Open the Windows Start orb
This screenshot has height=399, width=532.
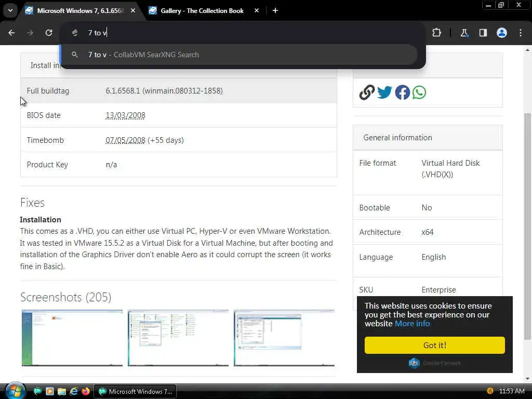point(15,391)
